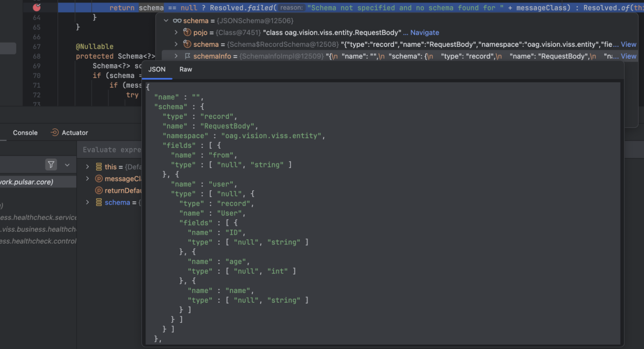Image resolution: width=644 pixels, height=349 pixels.
Task: Switch to the Raw tab
Action: pyautogui.click(x=185, y=69)
